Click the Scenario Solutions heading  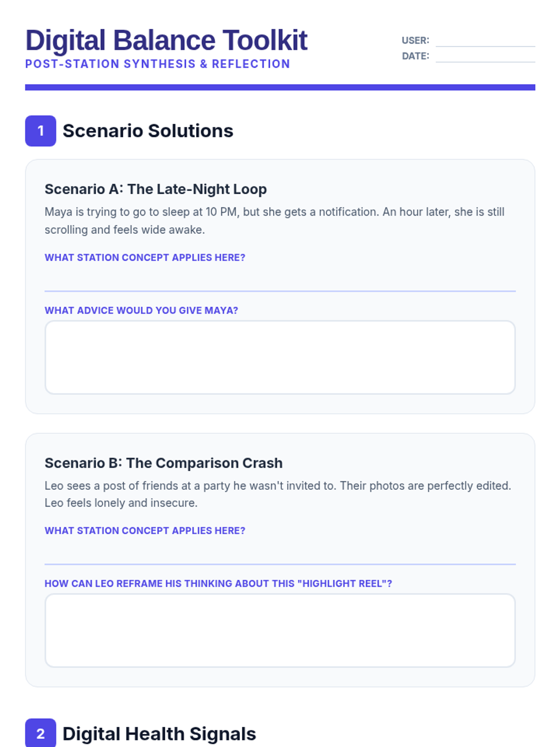(x=148, y=131)
